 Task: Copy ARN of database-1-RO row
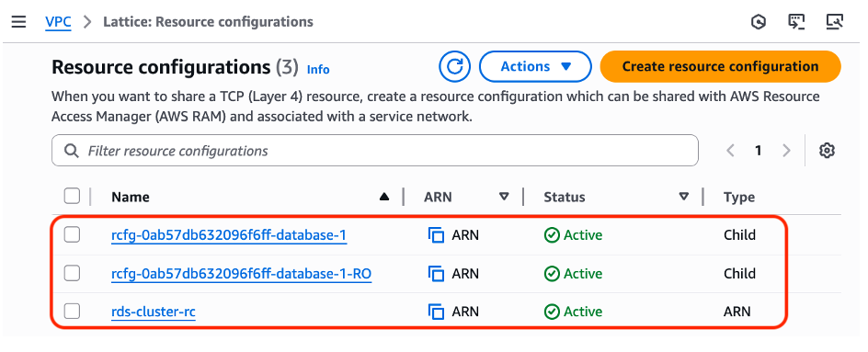[437, 274]
